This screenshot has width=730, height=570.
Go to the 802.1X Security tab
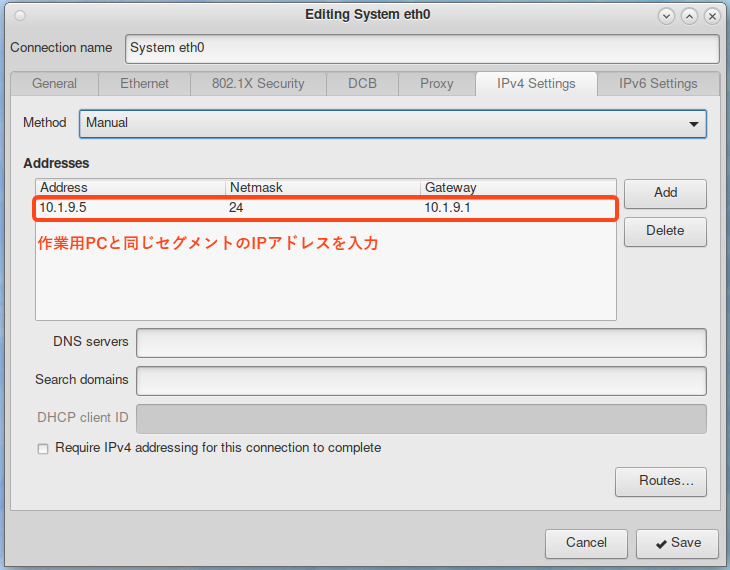pos(258,84)
